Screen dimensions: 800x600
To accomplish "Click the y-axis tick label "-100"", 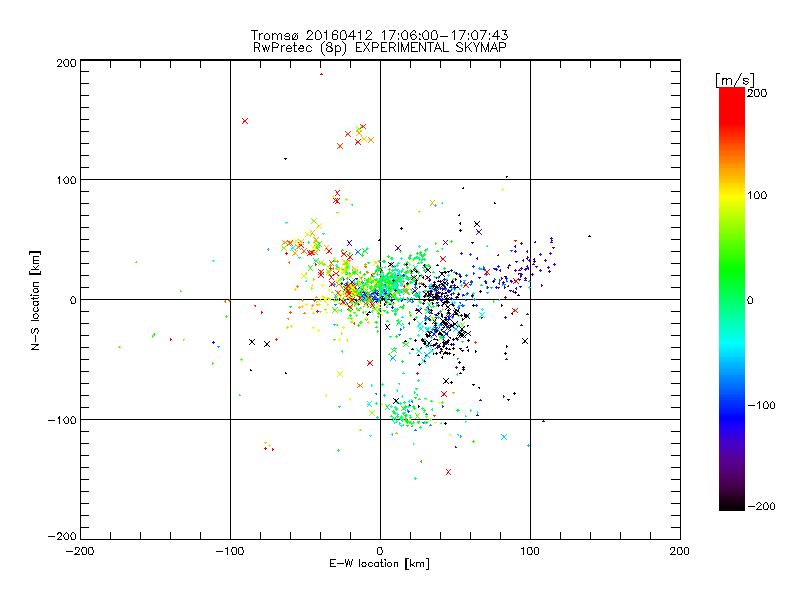I will click(62, 420).
